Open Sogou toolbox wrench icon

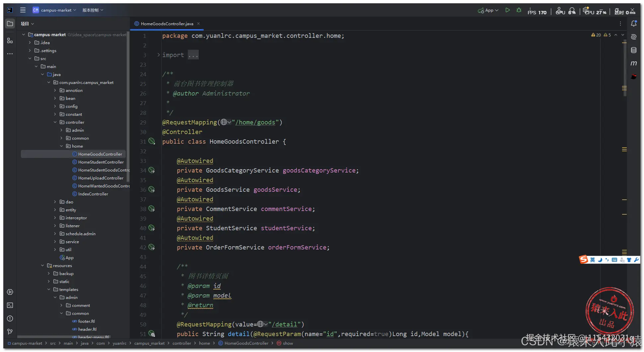[636, 260]
